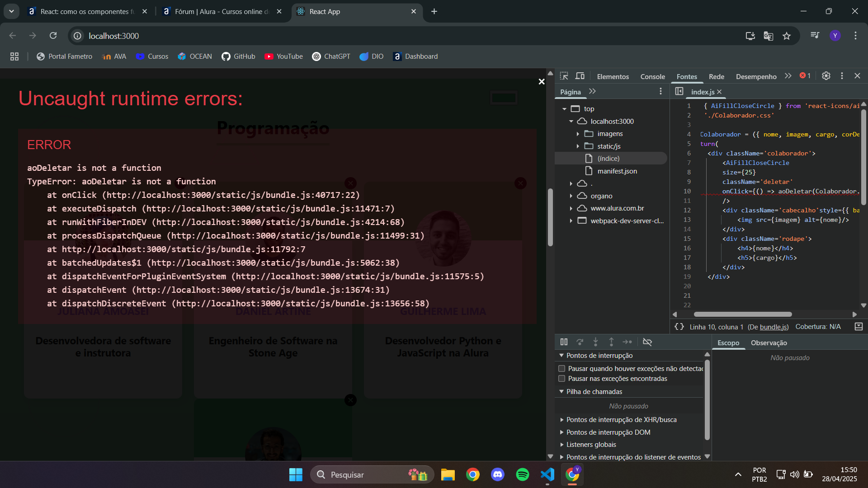Viewport: 868px width, 488px height.
Task: Expand the webpack-dev-server-client node
Action: point(571,221)
